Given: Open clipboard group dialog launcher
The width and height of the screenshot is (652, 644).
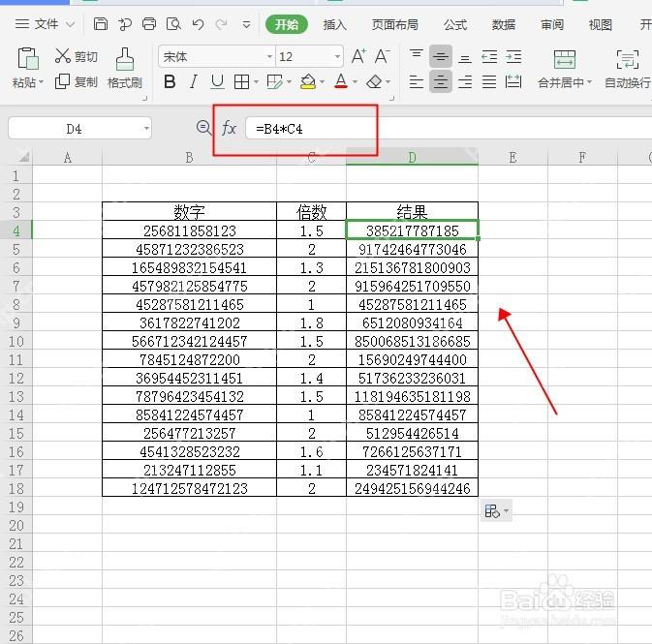Looking at the screenshot, I should click(144, 98).
